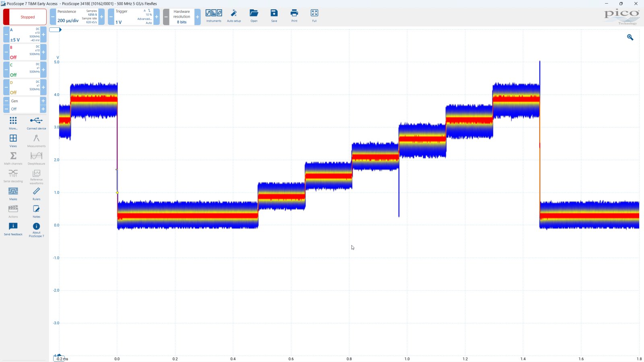Click Send feedback
This screenshot has width=644, height=362.
(x=13, y=228)
